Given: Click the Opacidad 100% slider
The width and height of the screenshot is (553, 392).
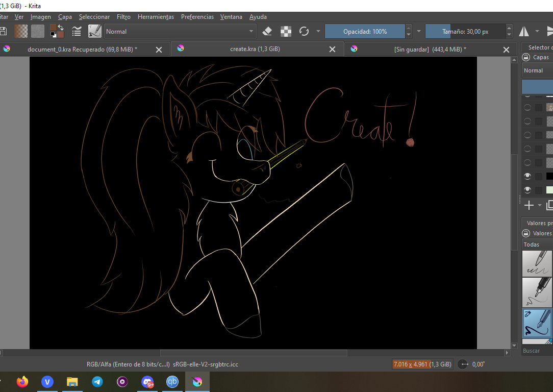Looking at the screenshot, I should click(x=365, y=32).
